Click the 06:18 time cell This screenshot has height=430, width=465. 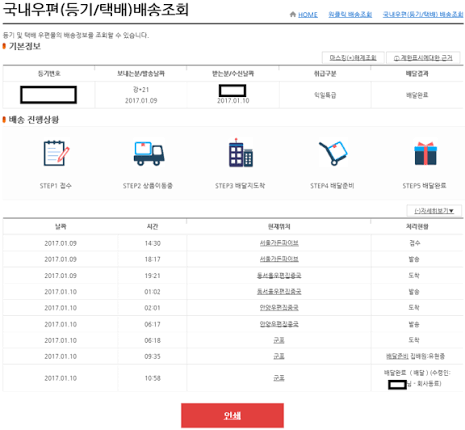152,340
